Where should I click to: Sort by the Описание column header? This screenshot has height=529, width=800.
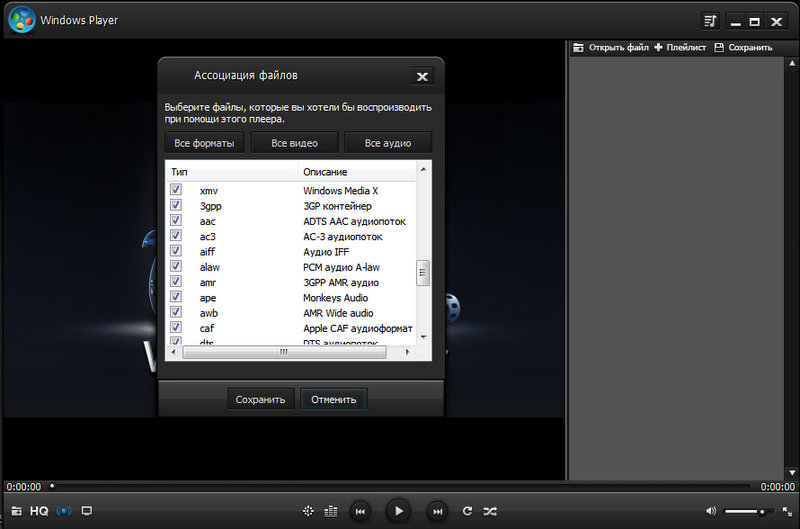coord(357,172)
